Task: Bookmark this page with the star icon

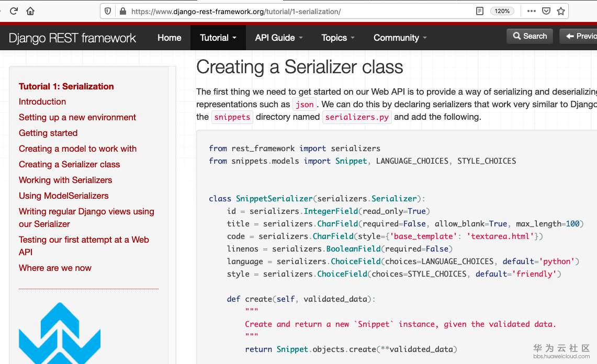Action: click(561, 11)
